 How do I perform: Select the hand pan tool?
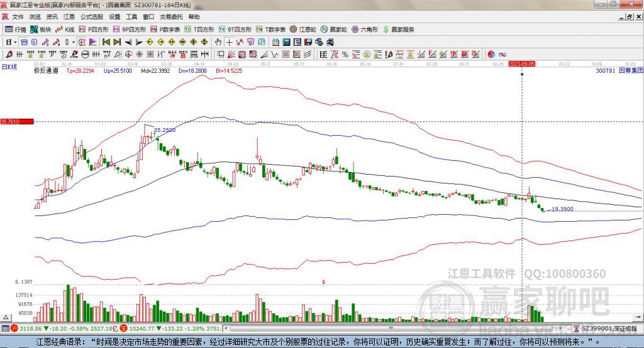point(218,42)
